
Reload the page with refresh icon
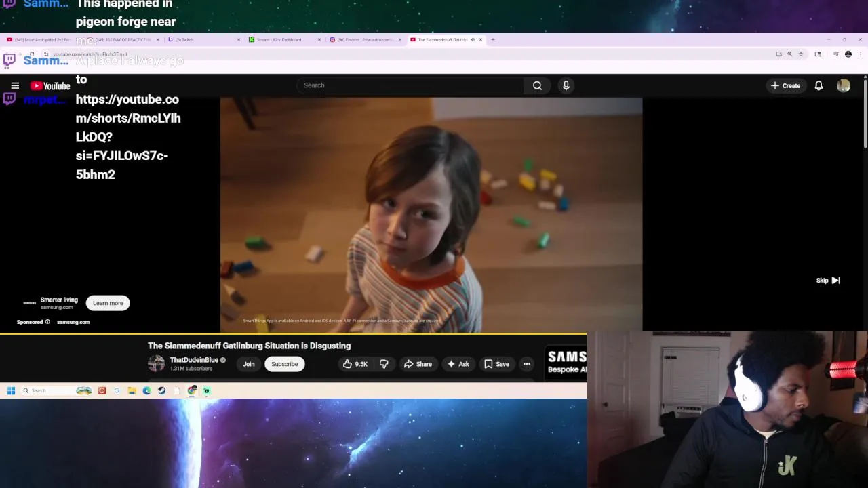pos(31,54)
